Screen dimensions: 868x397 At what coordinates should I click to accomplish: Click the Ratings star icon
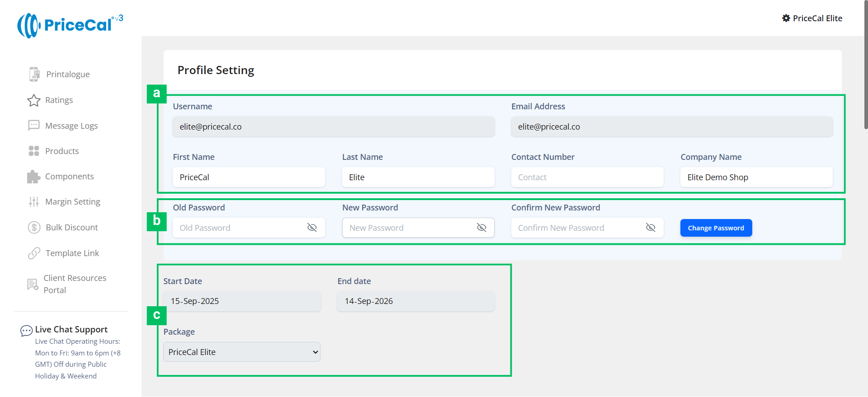click(x=34, y=100)
